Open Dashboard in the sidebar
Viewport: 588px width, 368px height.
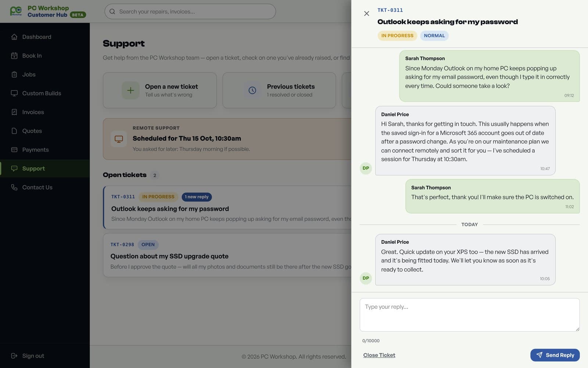click(x=45, y=37)
